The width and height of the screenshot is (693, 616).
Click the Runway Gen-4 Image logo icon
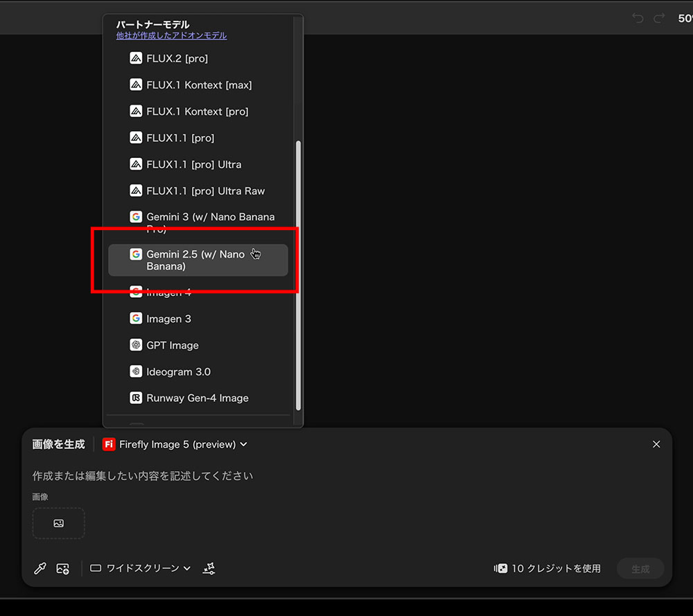coord(136,398)
